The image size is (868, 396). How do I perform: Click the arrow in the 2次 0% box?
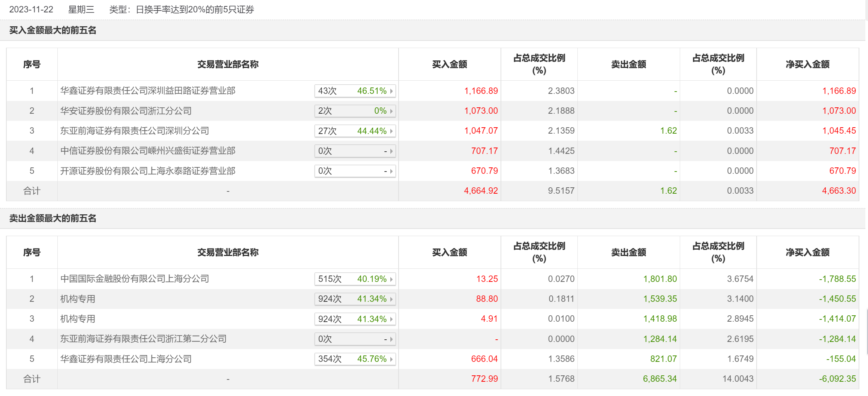[x=391, y=111]
